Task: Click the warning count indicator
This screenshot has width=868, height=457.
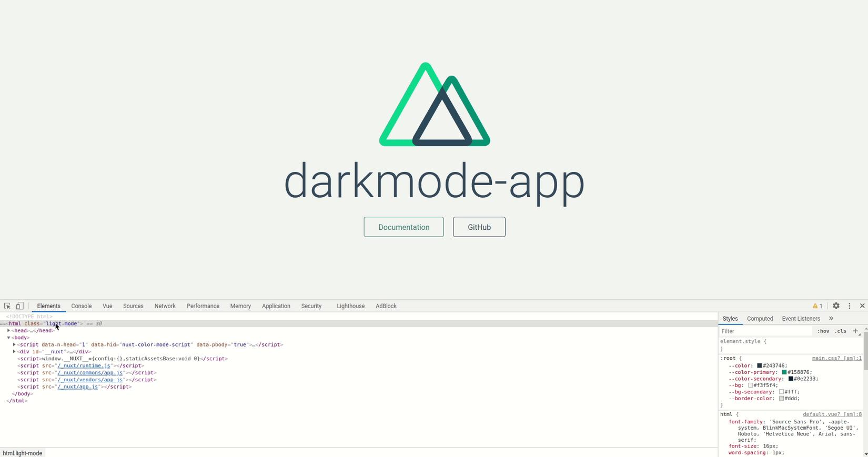Action: pyautogui.click(x=817, y=306)
